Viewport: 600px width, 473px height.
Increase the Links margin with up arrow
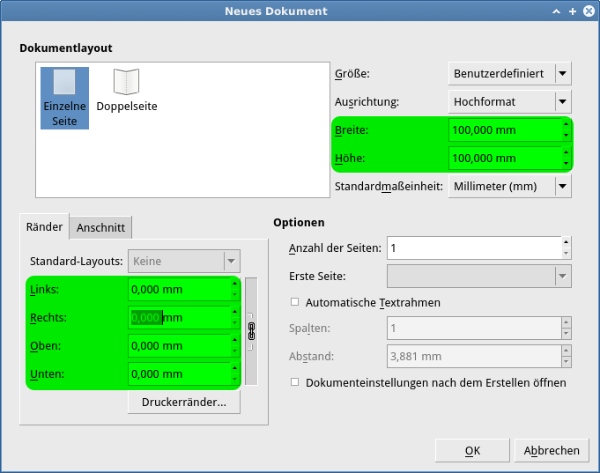tap(235, 284)
